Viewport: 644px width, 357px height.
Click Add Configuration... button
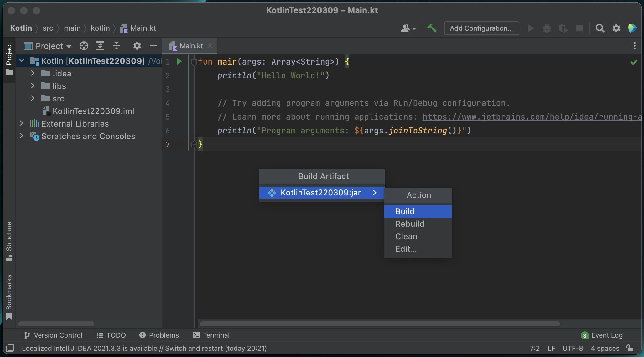pos(481,28)
